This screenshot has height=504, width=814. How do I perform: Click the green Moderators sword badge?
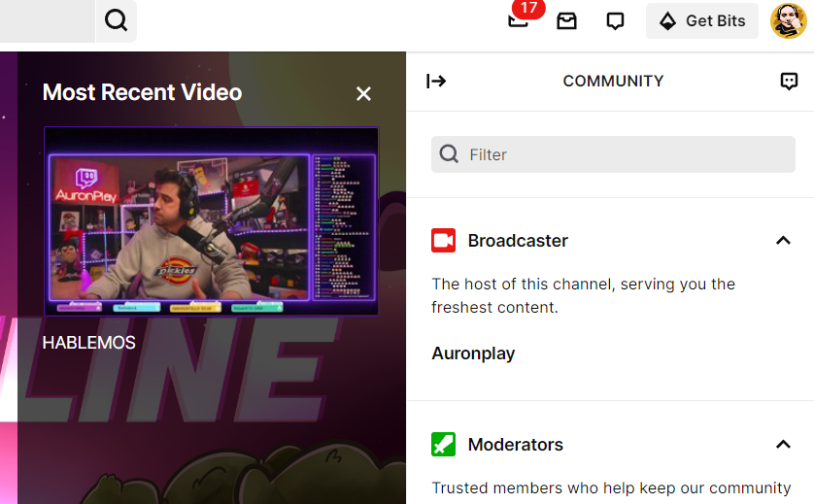pyautogui.click(x=443, y=445)
